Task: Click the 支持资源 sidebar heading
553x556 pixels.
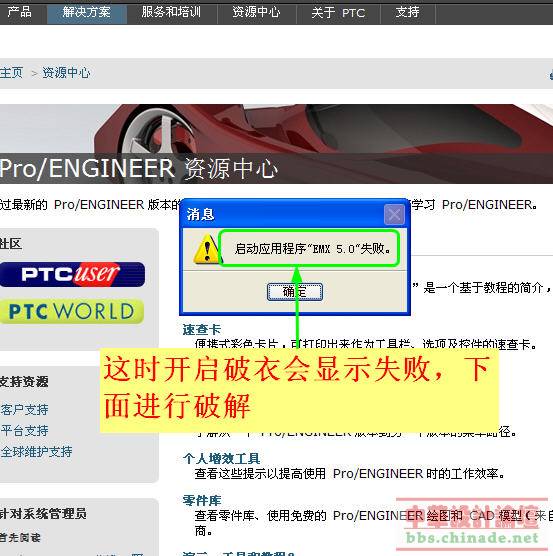Action: [x=24, y=382]
